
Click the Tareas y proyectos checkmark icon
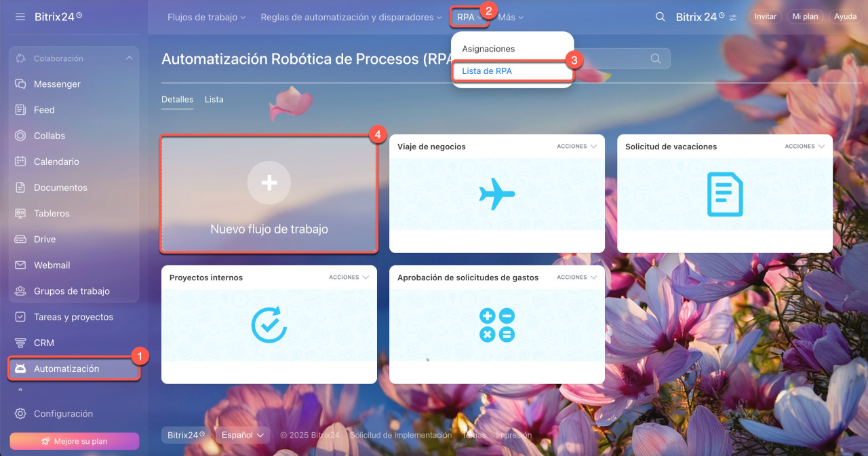coord(20,317)
